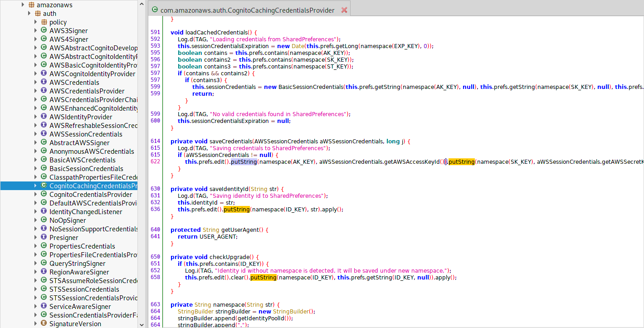Click the AWS3Signer class icon
This screenshot has height=328, width=644.
[x=44, y=31]
